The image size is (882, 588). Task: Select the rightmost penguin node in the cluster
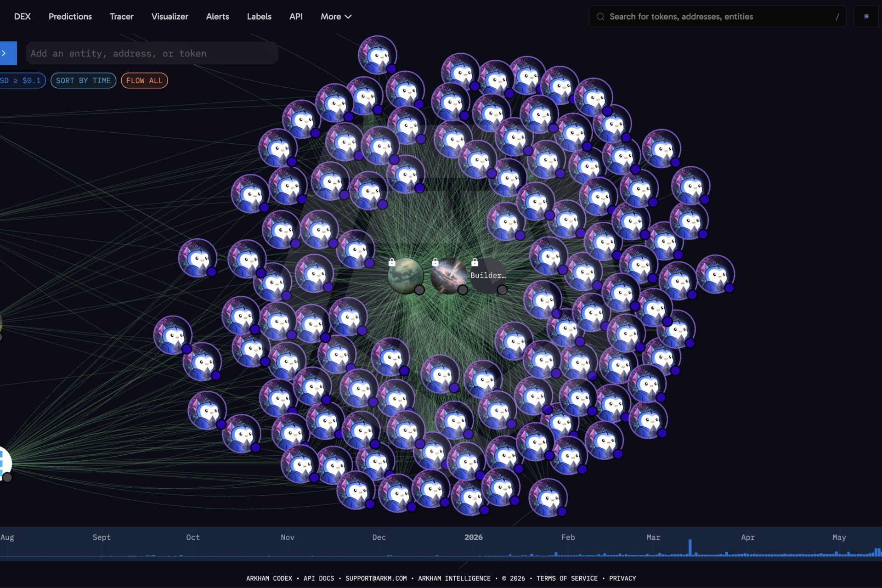[715, 274]
